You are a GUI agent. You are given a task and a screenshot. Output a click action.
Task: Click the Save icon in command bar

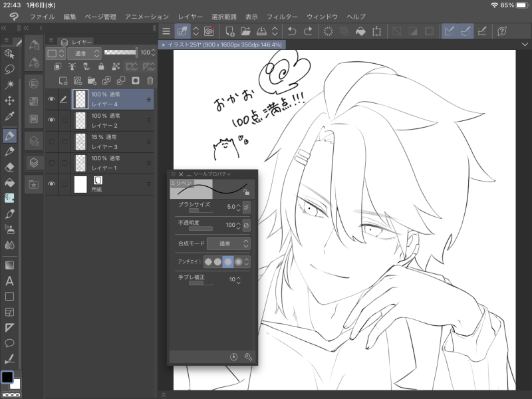coord(261,31)
